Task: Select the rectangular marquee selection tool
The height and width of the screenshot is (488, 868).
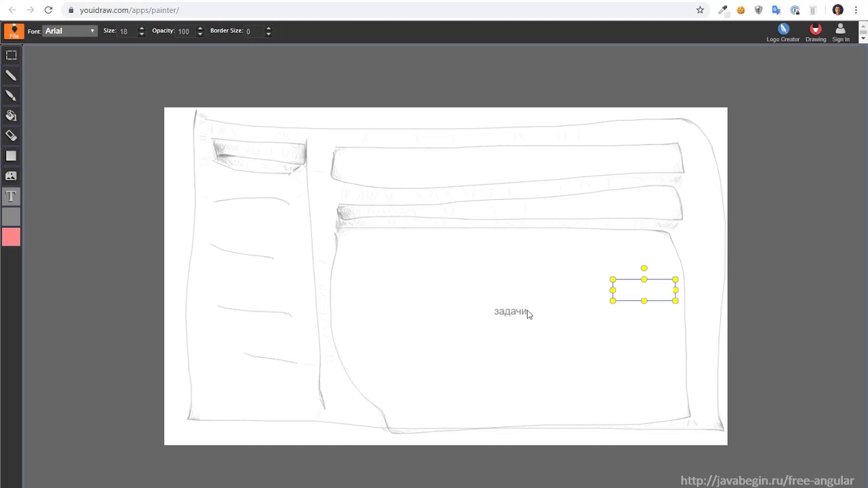Action: [x=11, y=55]
